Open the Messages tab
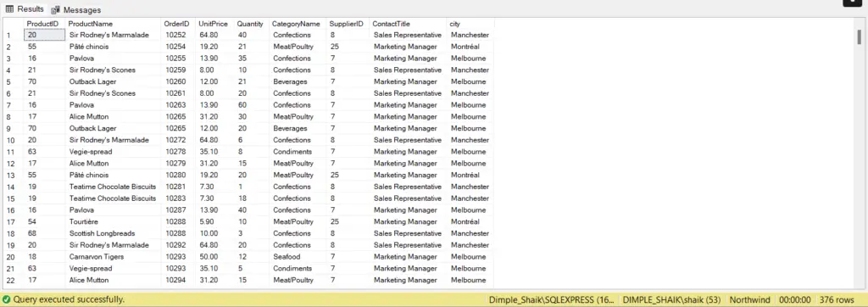868x307 pixels. click(x=75, y=10)
